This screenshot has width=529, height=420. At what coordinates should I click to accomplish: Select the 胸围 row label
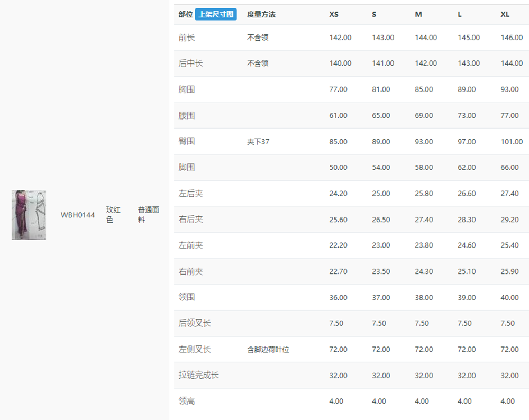pyautogui.click(x=187, y=89)
